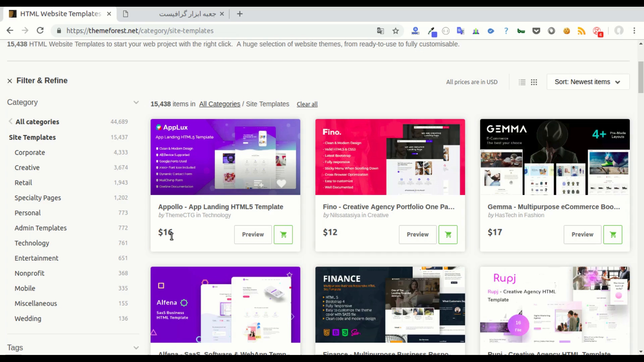Add Fino template to cart

[x=448, y=235]
